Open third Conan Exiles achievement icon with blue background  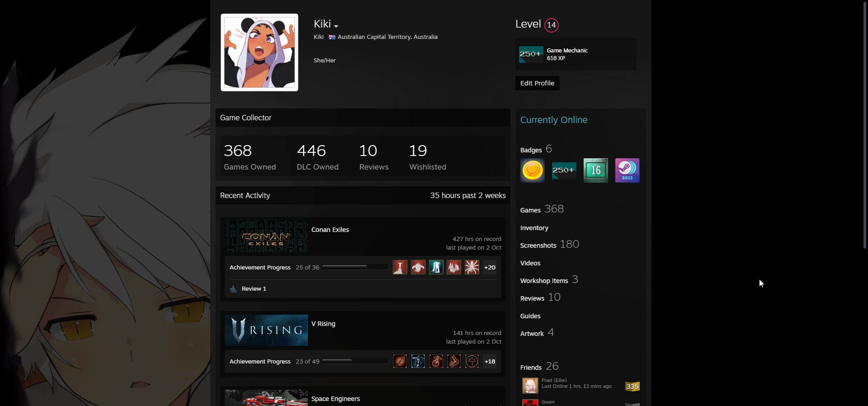(436, 267)
